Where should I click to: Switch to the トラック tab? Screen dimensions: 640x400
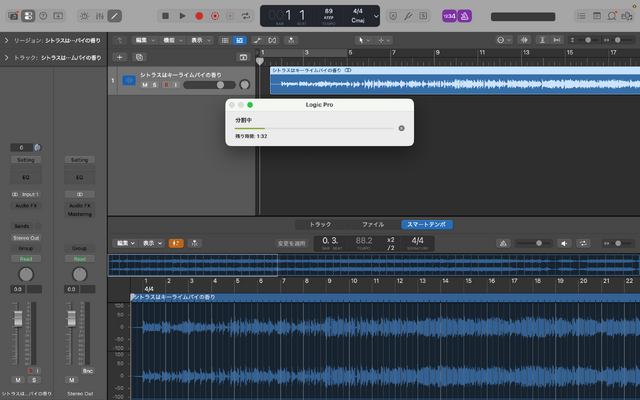coord(320,224)
